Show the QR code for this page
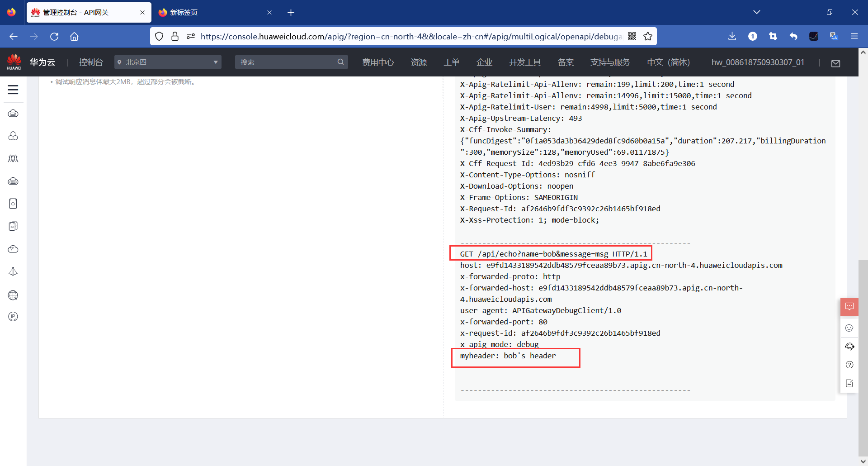This screenshot has width=868, height=466. 632,36
